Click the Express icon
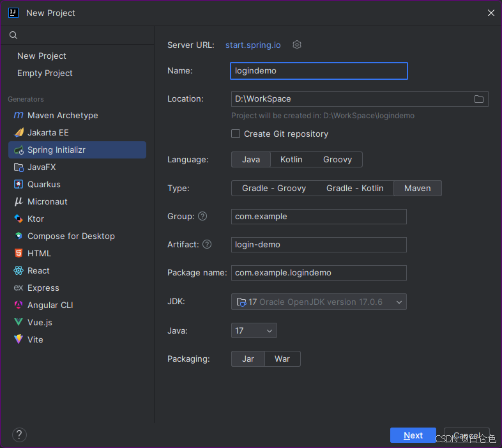 pos(19,288)
